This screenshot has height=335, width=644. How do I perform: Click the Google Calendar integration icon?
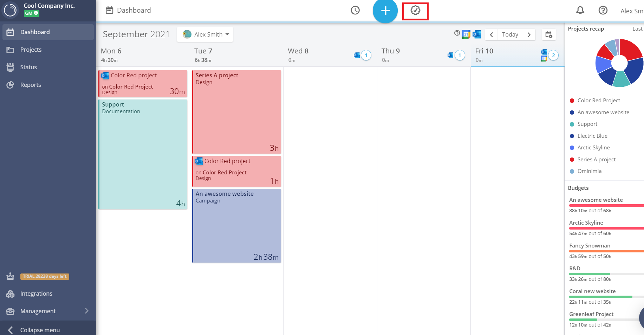click(466, 34)
